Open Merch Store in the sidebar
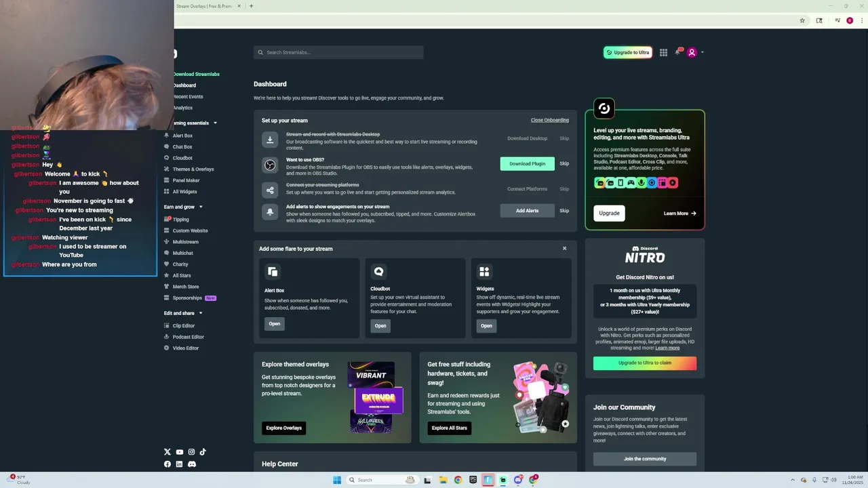 coord(186,287)
